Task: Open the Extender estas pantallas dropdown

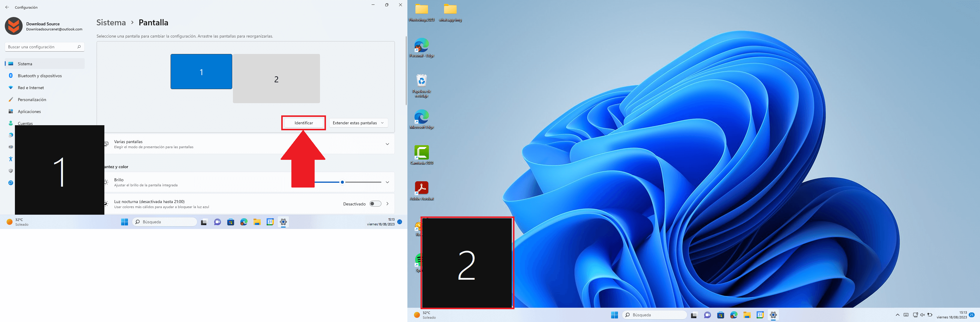Action: (x=358, y=123)
